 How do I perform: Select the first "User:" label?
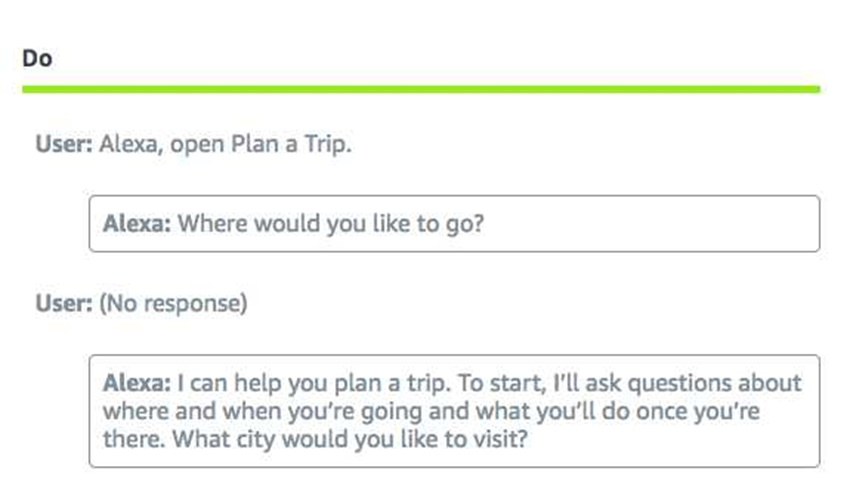click(64, 144)
